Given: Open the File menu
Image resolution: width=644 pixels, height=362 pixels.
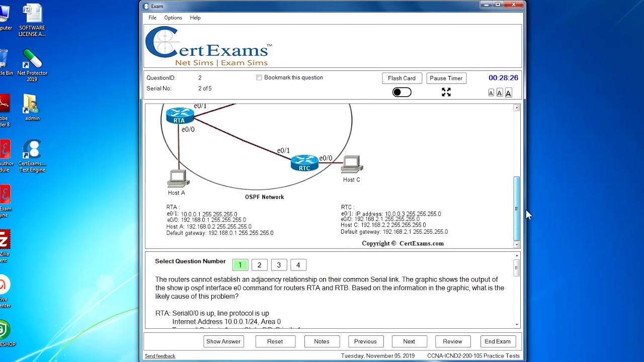Looking at the screenshot, I should coord(152,18).
